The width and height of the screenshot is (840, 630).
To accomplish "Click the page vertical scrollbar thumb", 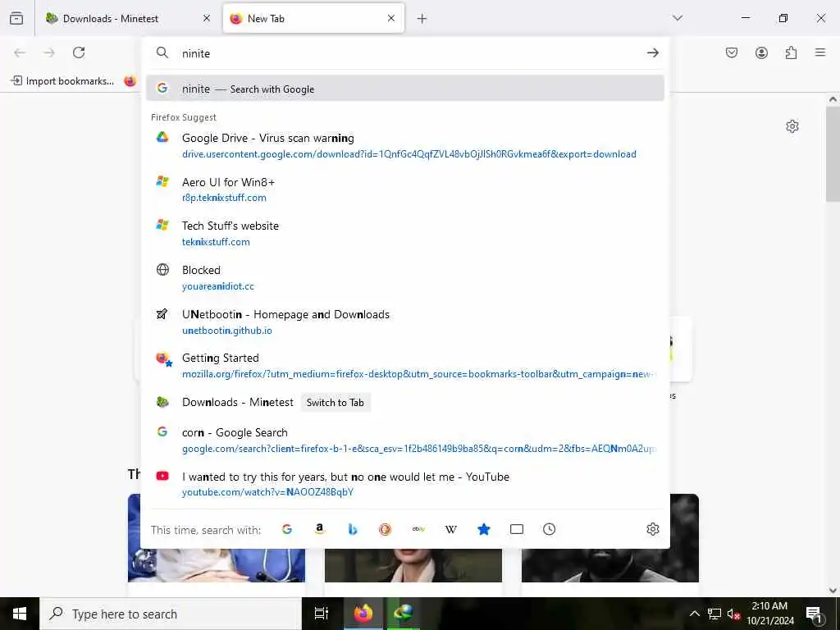I will (833, 153).
